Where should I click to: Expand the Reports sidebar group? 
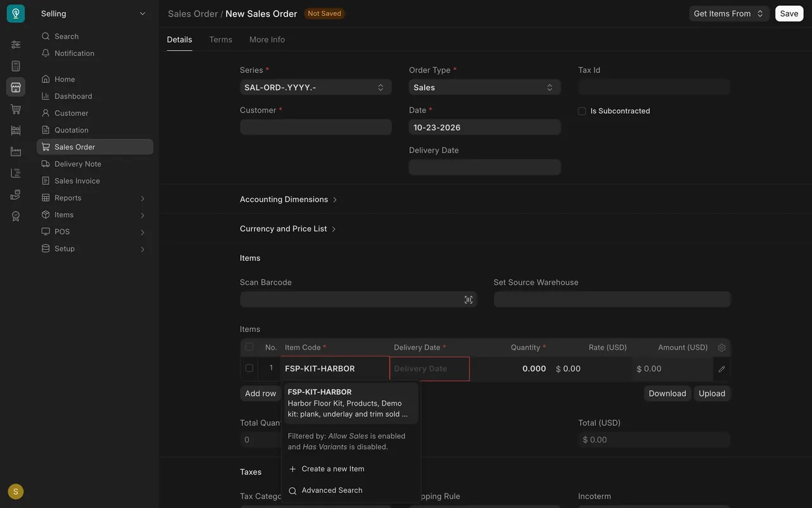(95, 197)
